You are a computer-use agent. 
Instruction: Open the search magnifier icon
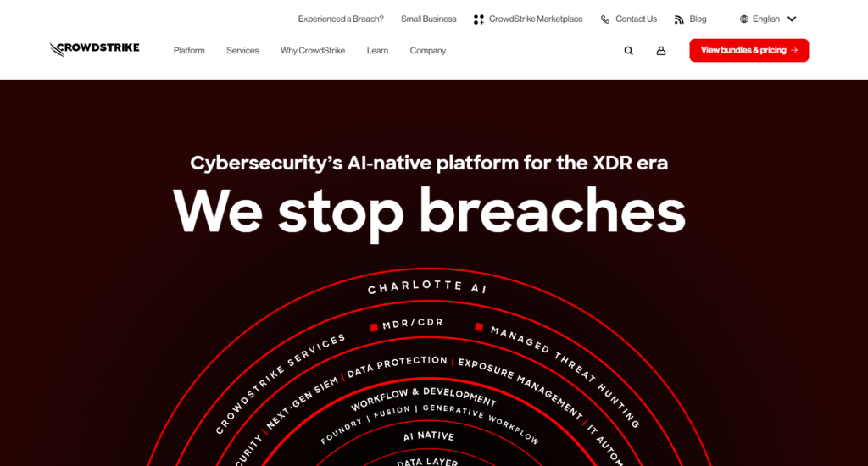[x=628, y=51]
